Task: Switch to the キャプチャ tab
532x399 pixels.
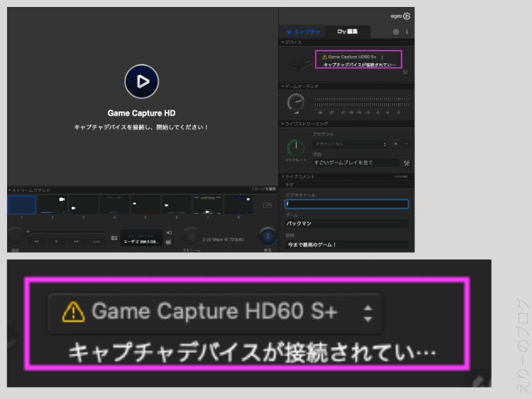Action: coord(303,32)
